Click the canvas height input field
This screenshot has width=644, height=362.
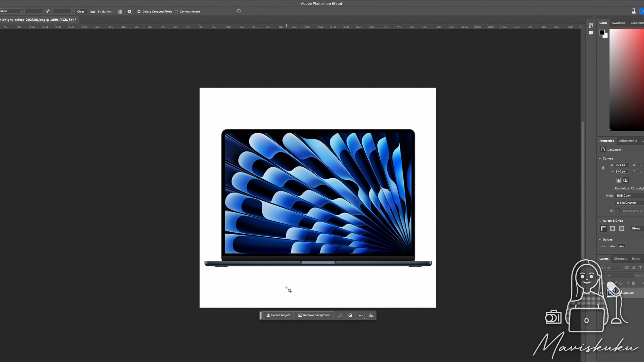coord(622,172)
